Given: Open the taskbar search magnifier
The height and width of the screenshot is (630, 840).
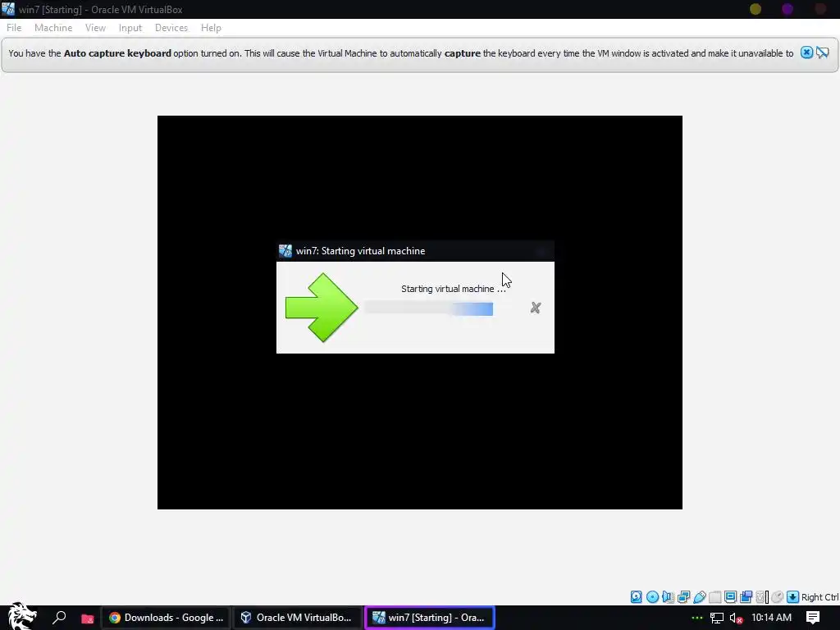Looking at the screenshot, I should 59,618.
